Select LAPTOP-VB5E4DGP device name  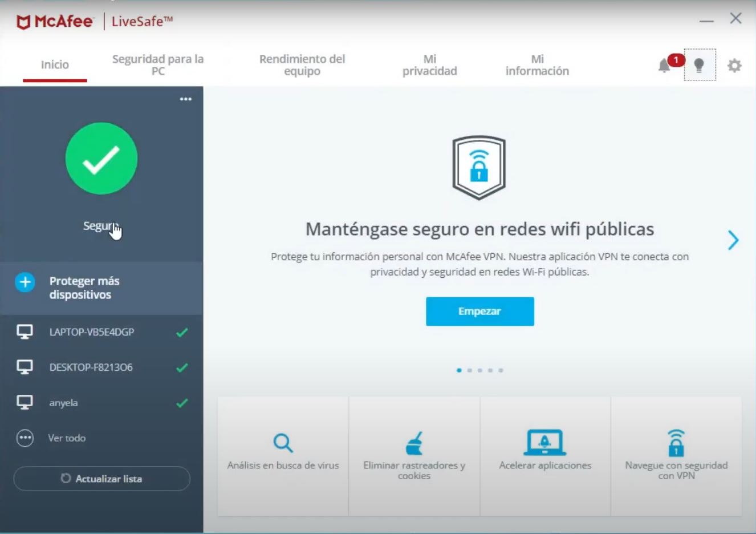pyautogui.click(x=92, y=332)
